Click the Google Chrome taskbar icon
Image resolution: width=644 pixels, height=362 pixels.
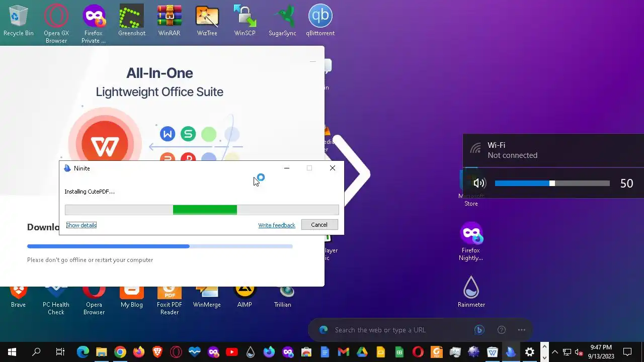click(x=120, y=352)
